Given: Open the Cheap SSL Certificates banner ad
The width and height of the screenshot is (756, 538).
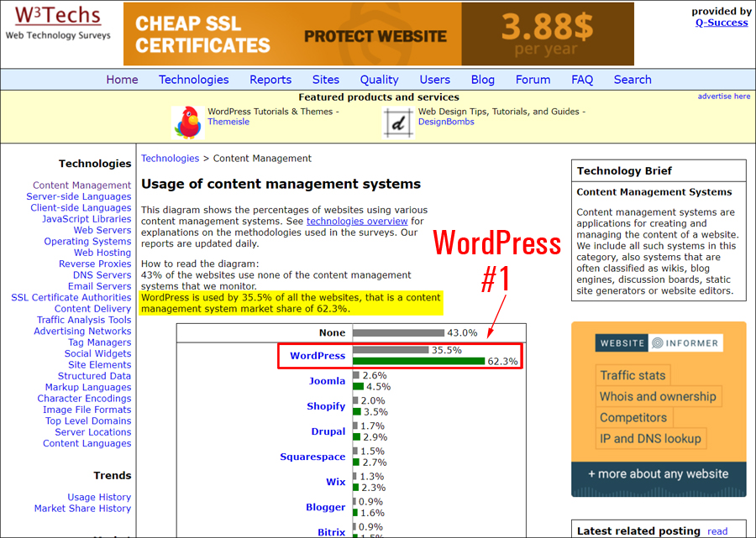Looking at the screenshot, I should pyautogui.click(x=379, y=34).
